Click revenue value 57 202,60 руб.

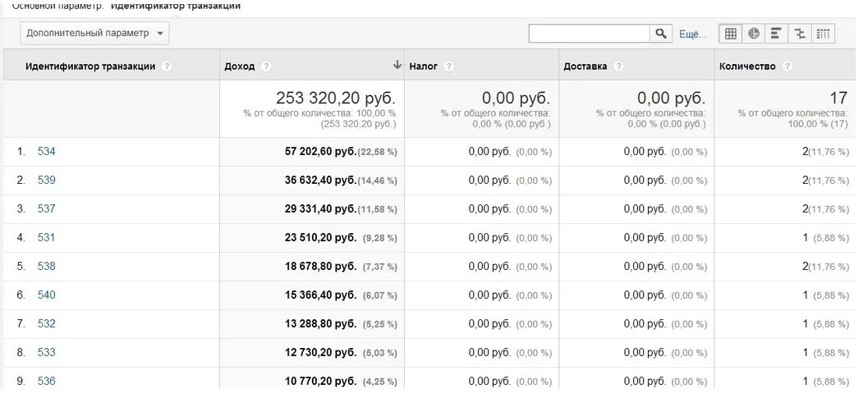click(x=320, y=151)
